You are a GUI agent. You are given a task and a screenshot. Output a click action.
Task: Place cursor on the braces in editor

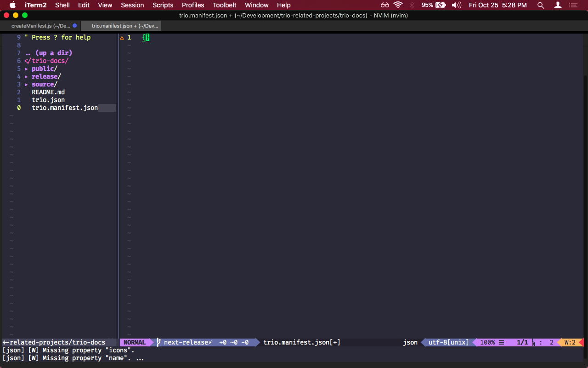(x=146, y=37)
